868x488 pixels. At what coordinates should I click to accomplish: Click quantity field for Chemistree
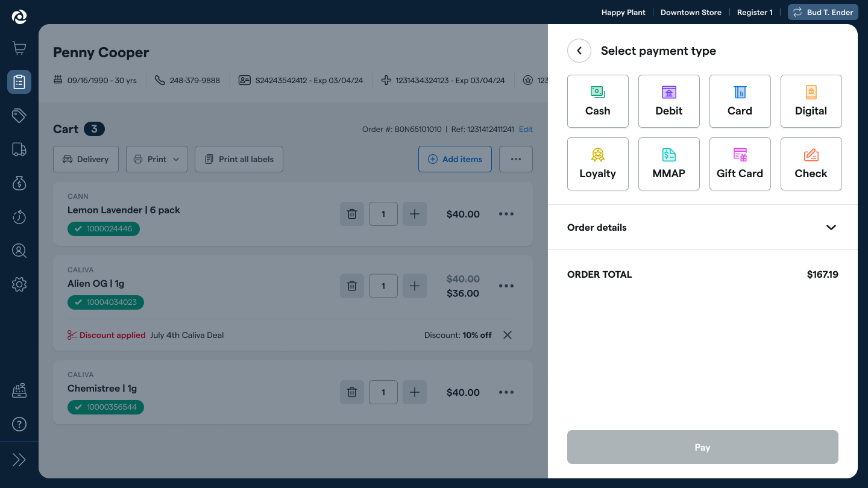(x=383, y=392)
